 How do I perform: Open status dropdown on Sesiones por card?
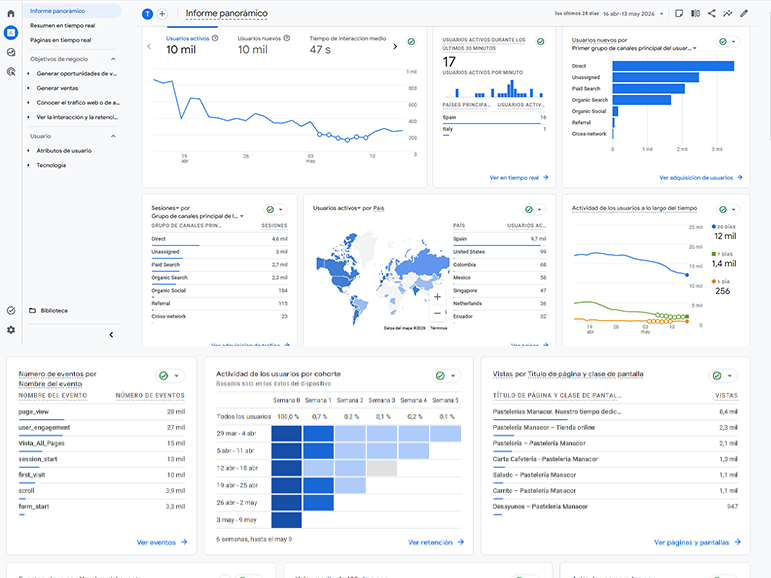click(275, 210)
